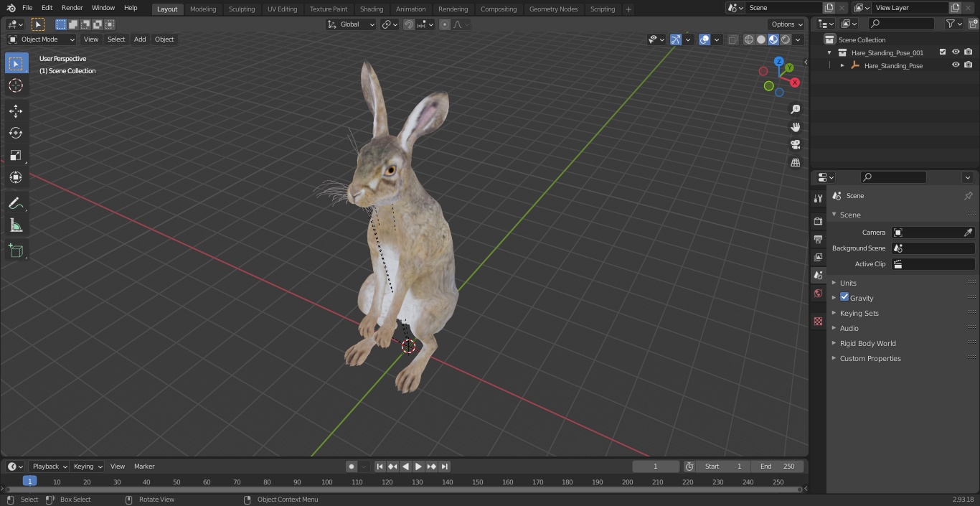Switch to the UV Editing workspace tab

coord(282,9)
